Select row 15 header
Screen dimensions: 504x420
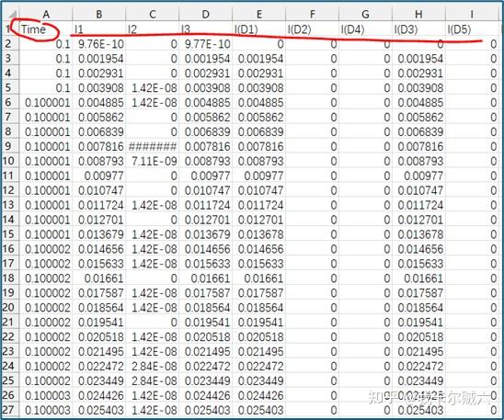(x=9, y=234)
